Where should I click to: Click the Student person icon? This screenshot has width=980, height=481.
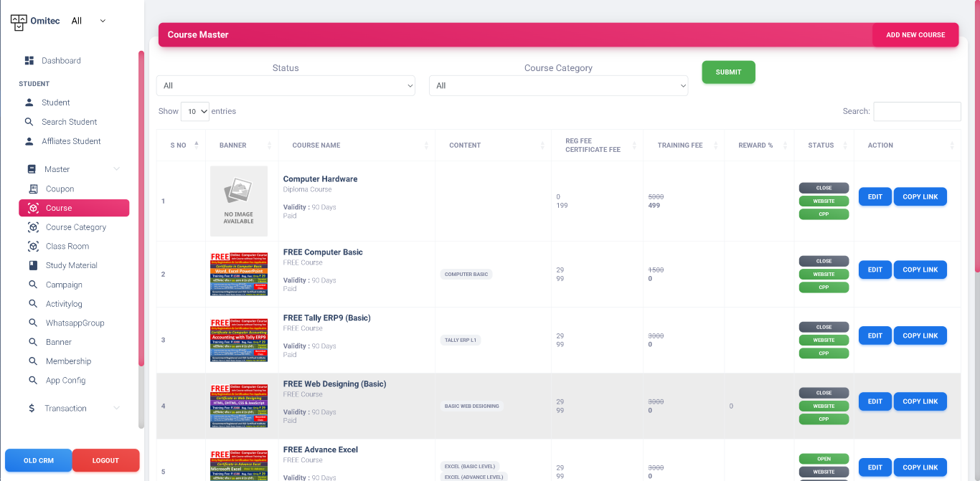click(29, 103)
